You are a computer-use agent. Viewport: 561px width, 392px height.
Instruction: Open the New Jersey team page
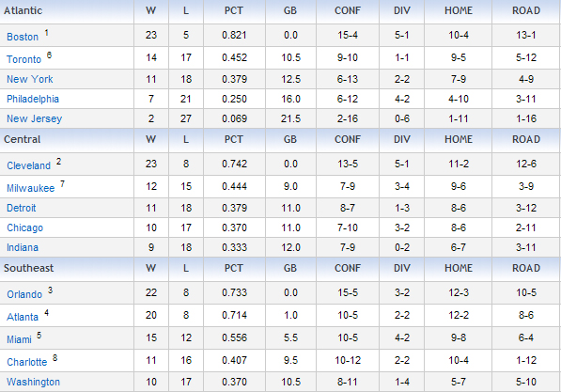[x=35, y=118]
